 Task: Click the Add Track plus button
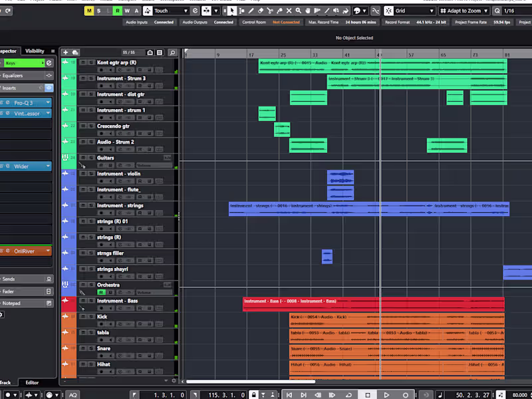(65, 53)
